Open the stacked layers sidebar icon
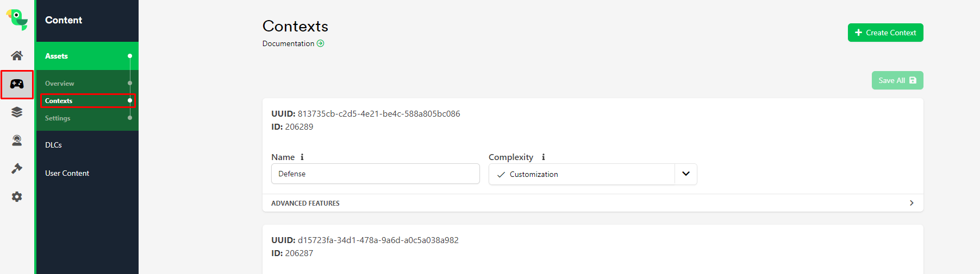Image resolution: width=980 pixels, height=274 pixels. click(x=17, y=112)
